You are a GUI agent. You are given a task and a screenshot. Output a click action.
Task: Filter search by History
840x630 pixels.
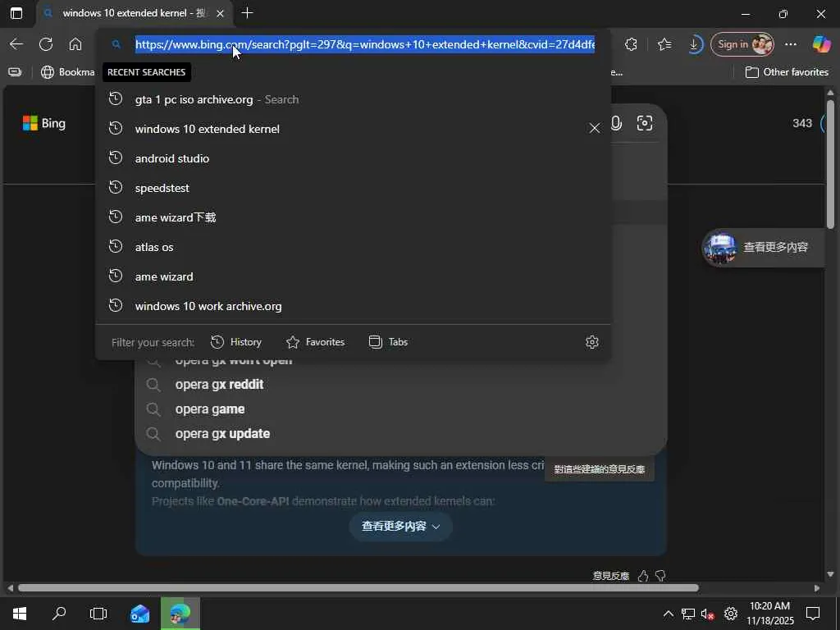pyautogui.click(x=235, y=342)
